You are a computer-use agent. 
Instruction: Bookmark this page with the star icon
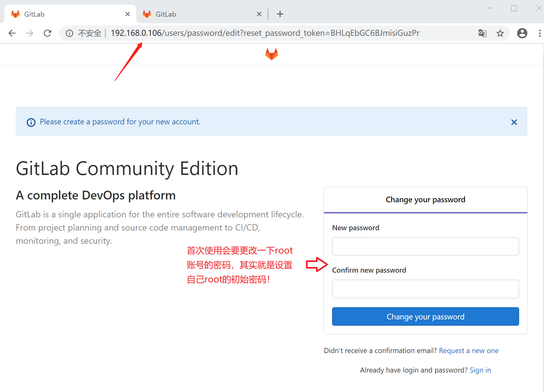click(500, 33)
